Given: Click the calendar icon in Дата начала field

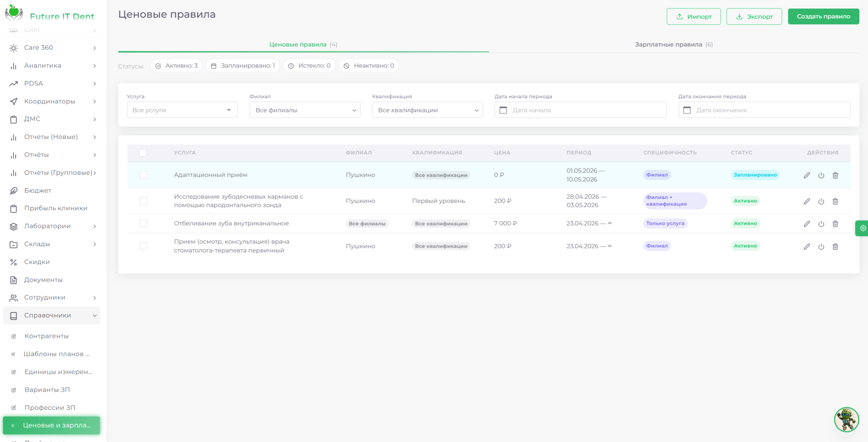Looking at the screenshot, I should point(503,110).
